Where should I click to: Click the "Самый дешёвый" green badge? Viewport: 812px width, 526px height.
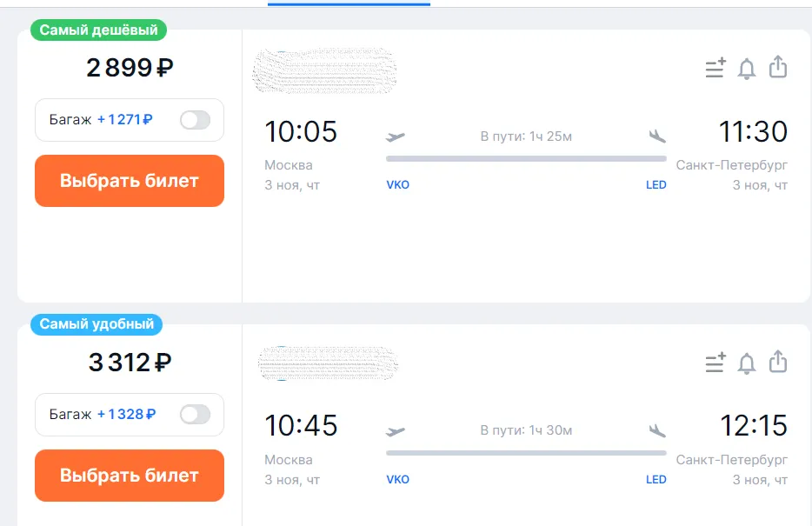(98, 30)
